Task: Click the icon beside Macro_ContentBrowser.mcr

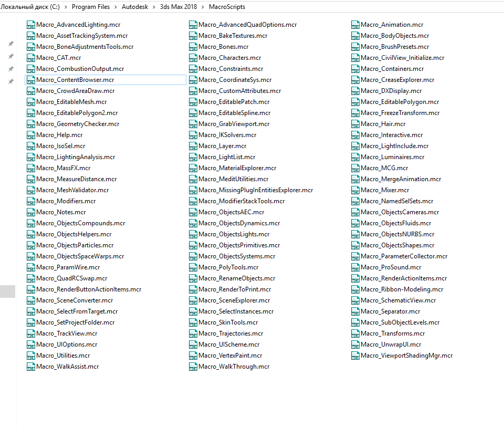Action: coord(31,80)
